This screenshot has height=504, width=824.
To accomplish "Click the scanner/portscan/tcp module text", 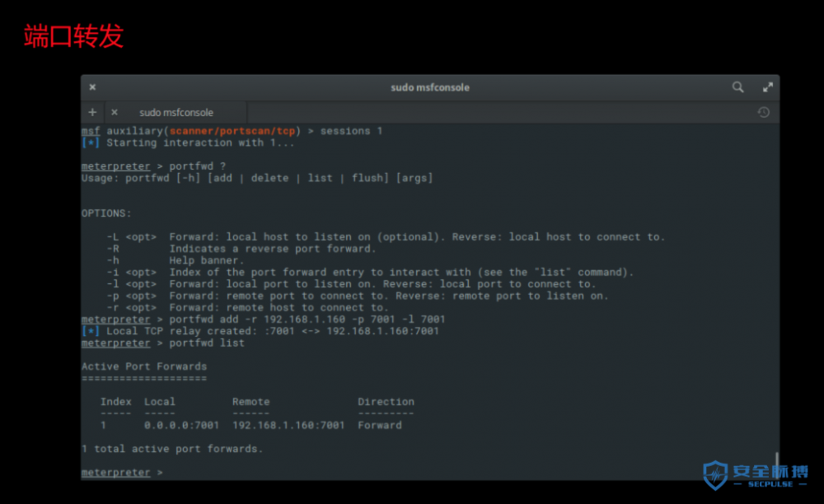I will tap(232, 131).
